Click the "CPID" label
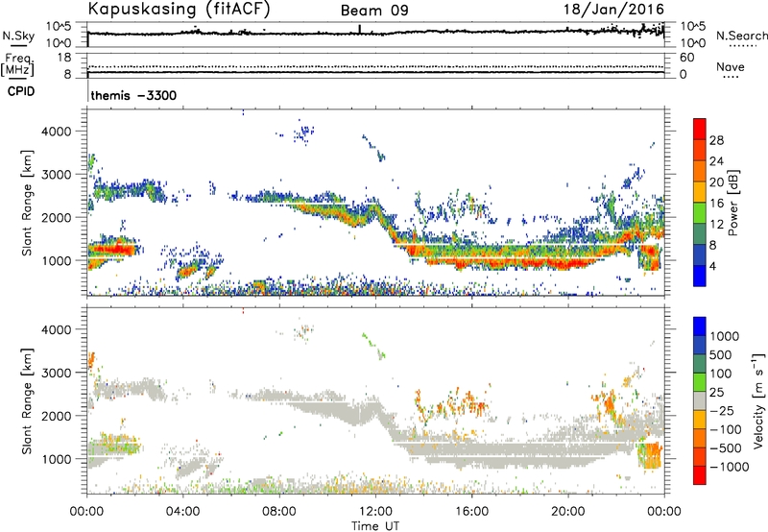The image size is (768, 532). 21,91
